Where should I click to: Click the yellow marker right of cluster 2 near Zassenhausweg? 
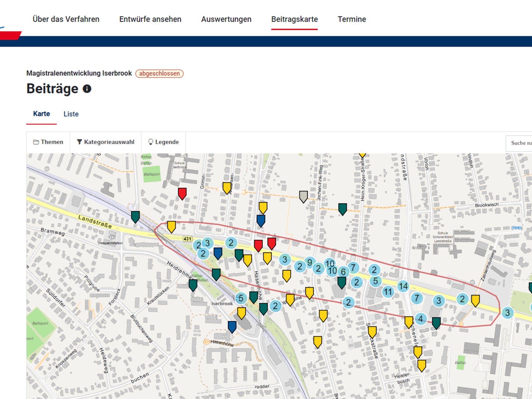click(475, 301)
